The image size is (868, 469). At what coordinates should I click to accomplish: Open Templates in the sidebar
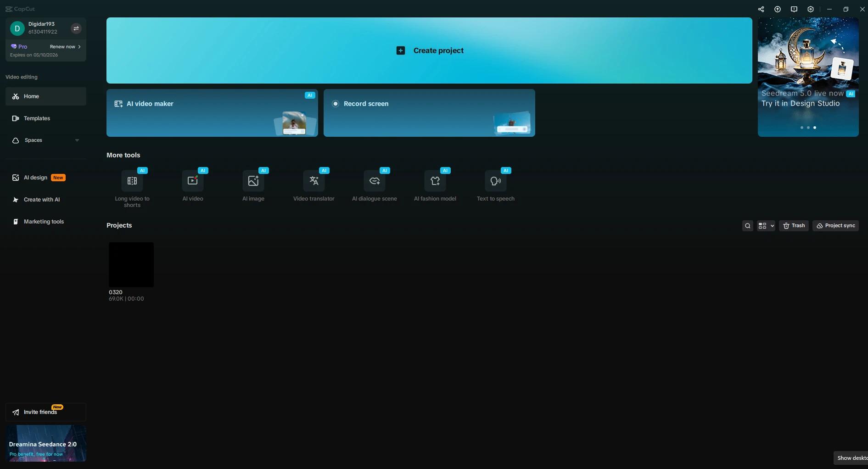[46, 118]
